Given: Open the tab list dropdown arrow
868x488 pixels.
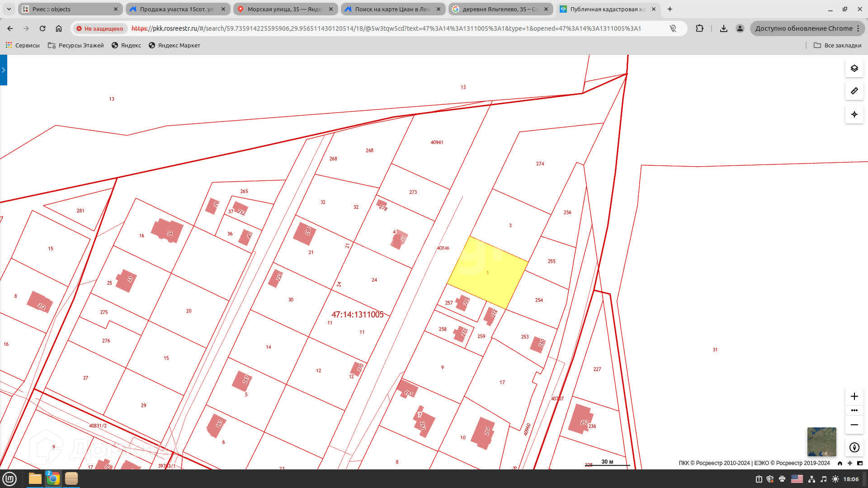Looking at the screenshot, I should (9, 9).
